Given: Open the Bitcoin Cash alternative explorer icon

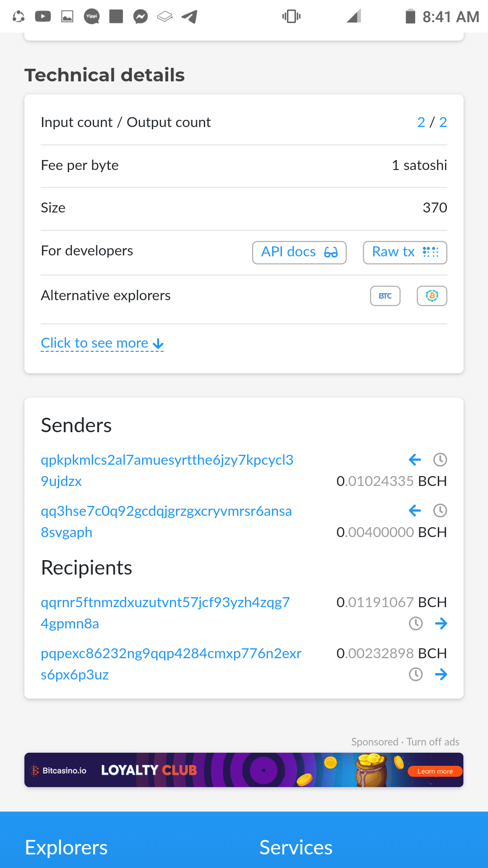Looking at the screenshot, I should point(432,296).
